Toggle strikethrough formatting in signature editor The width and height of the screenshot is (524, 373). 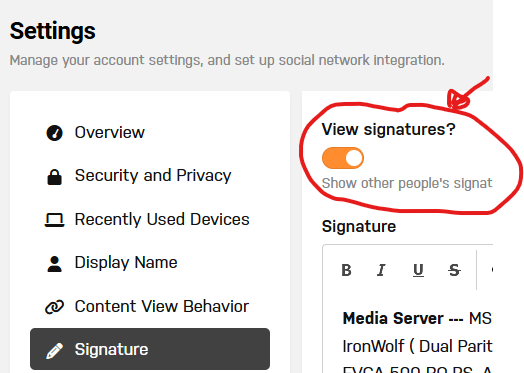tap(454, 270)
